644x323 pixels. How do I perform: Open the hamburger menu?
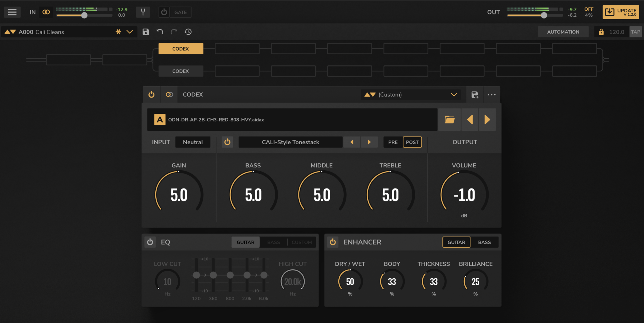pos(12,12)
